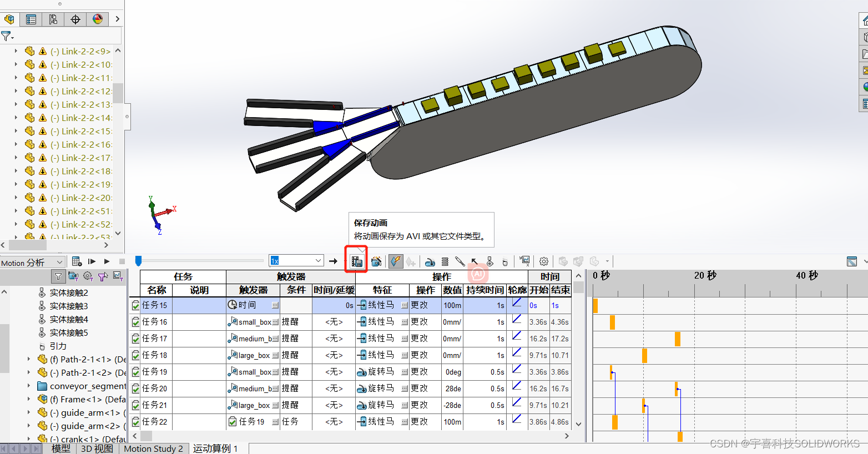Open trigger picker for 任务22 任务19
The width and height of the screenshot is (868, 454).
point(275,422)
